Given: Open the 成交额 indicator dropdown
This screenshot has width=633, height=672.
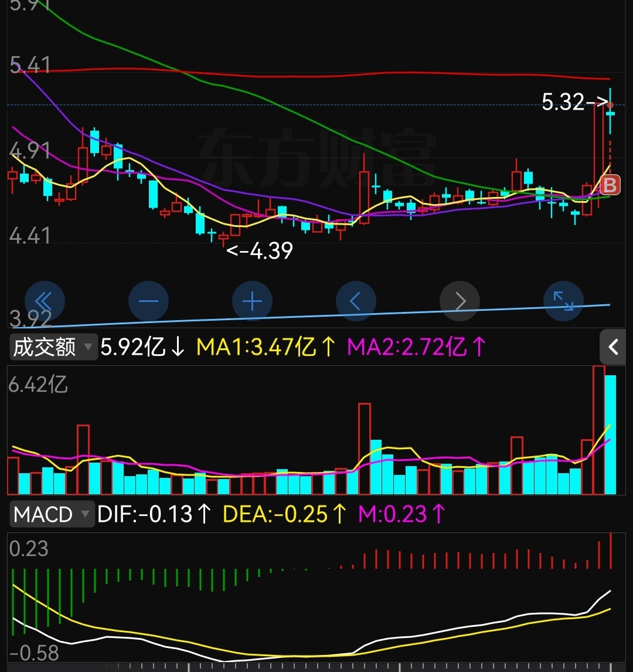Looking at the screenshot, I should click(x=53, y=347).
